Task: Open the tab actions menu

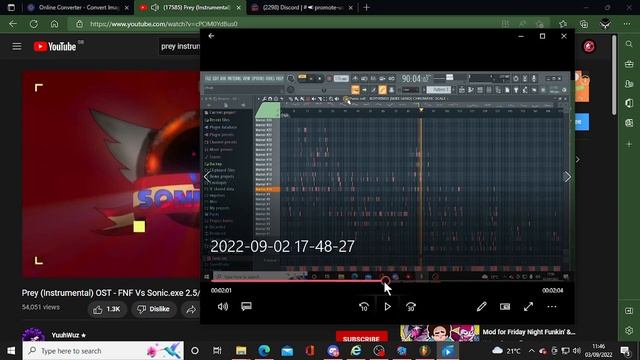Action: 11,7
